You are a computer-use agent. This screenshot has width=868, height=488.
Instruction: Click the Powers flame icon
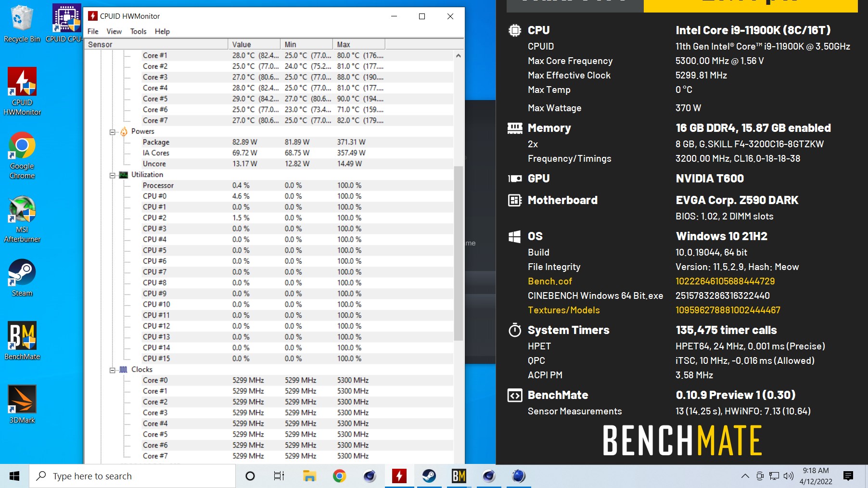point(124,131)
